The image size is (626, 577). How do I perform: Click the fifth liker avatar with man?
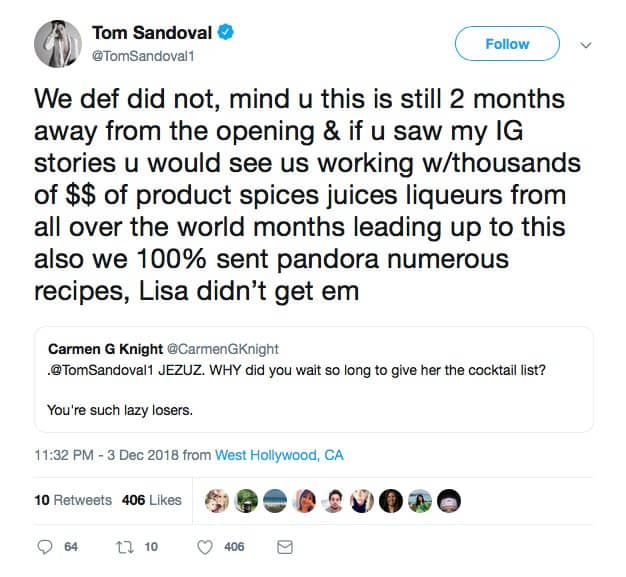click(333, 501)
